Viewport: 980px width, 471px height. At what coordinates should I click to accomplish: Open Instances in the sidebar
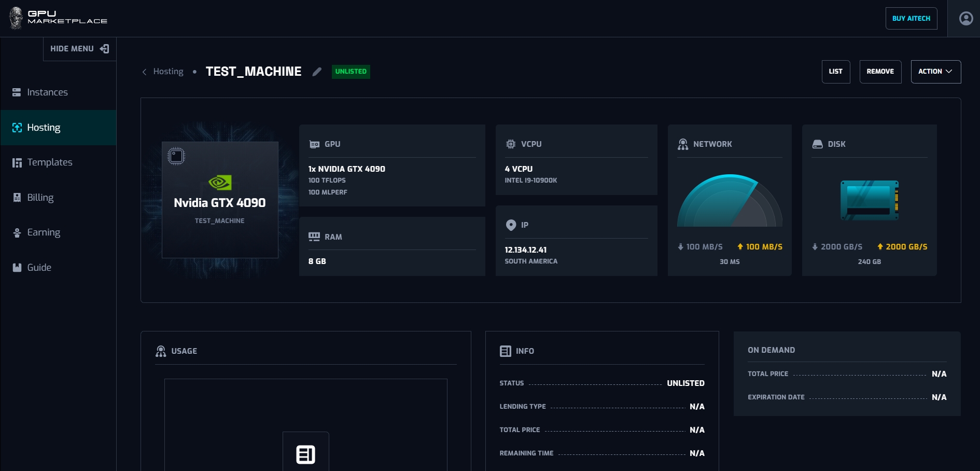(47, 92)
